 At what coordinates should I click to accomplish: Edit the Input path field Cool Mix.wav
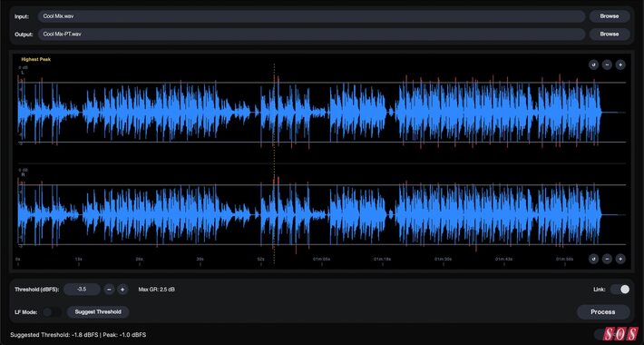click(311, 16)
